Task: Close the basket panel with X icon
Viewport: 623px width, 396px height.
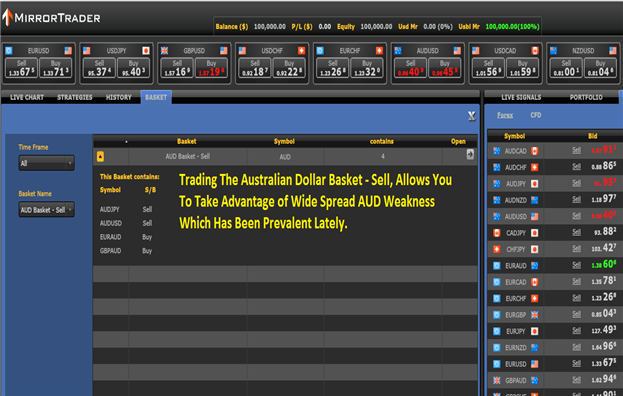Action: pyautogui.click(x=472, y=116)
